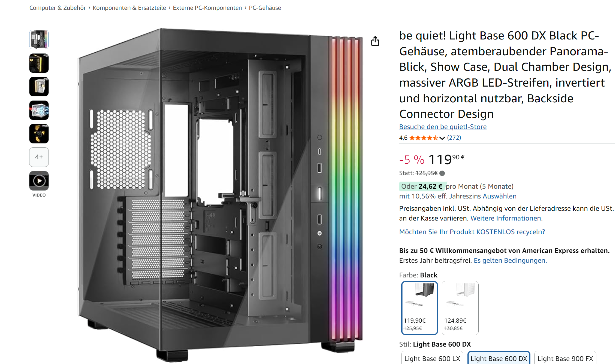Select the second thumbnail with yellow lighting
616x364 pixels.
point(39,63)
